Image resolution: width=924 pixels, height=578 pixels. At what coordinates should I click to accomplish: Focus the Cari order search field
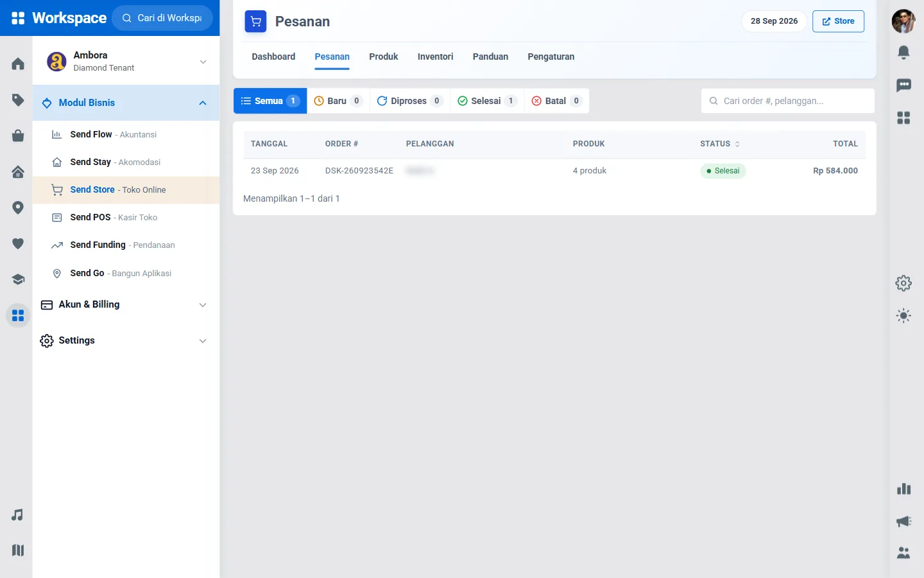788,101
